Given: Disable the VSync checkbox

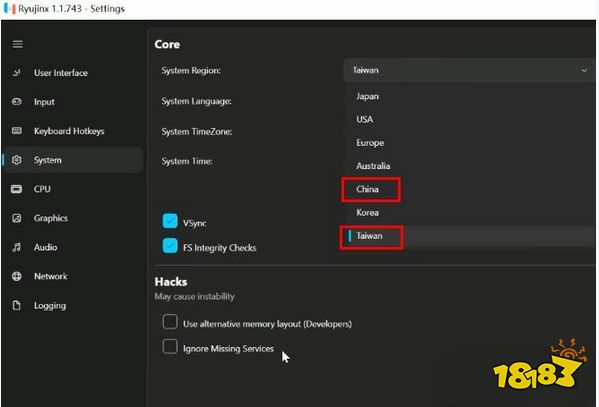Looking at the screenshot, I should coord(170,221).
